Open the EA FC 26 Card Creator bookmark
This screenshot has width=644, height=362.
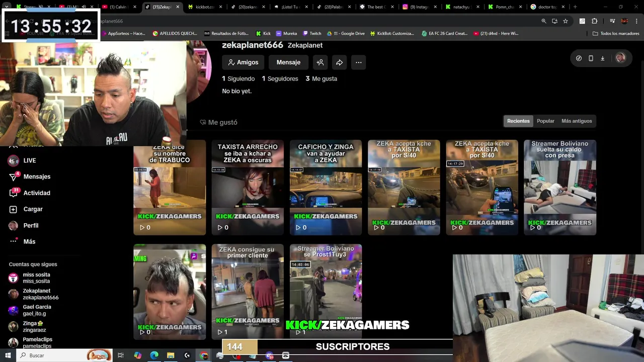tap(444, 33)
